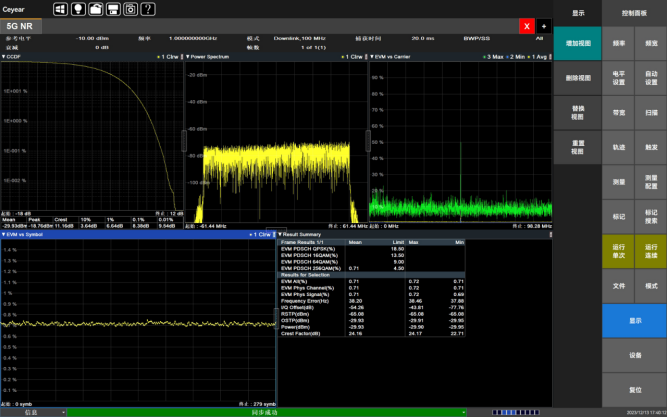Image resolution: width=667 pixels, height=417 pixels.
Task: Add a new tab with the plus icon
Action: [544, 24]
